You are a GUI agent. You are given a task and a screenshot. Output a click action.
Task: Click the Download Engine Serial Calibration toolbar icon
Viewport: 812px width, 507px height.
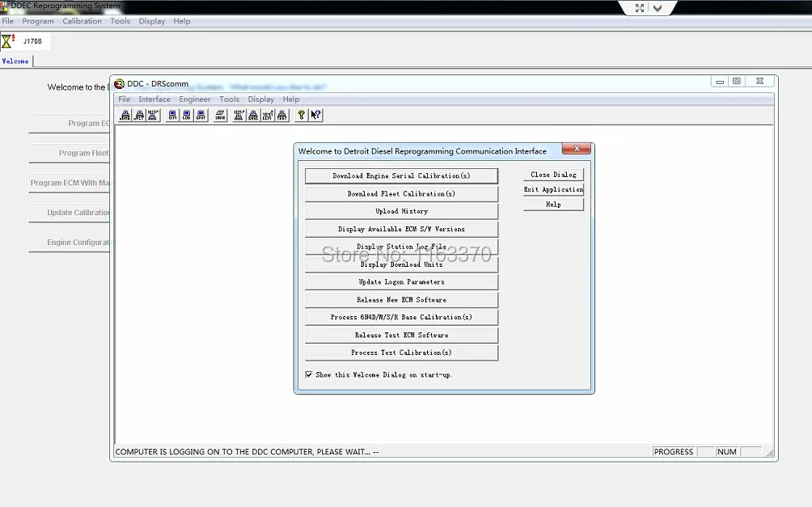125,115
